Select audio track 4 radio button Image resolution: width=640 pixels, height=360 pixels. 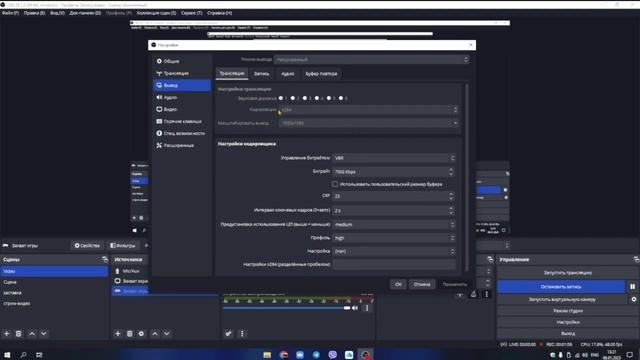pos(317,98)
